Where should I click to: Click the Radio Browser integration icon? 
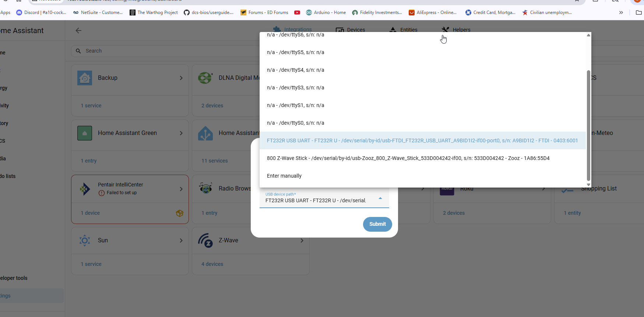tap(205, 188)
